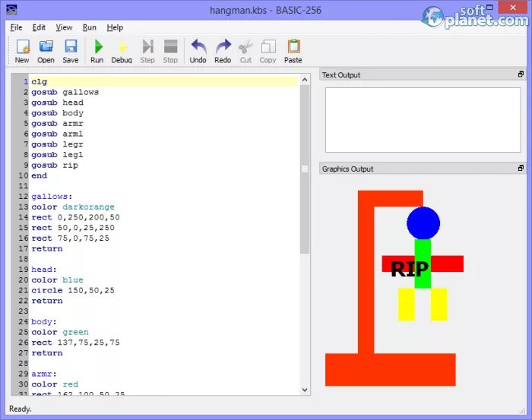Click the Text Output panel title
The width and height of the screenshot is (532, 420).
(341, 75)
